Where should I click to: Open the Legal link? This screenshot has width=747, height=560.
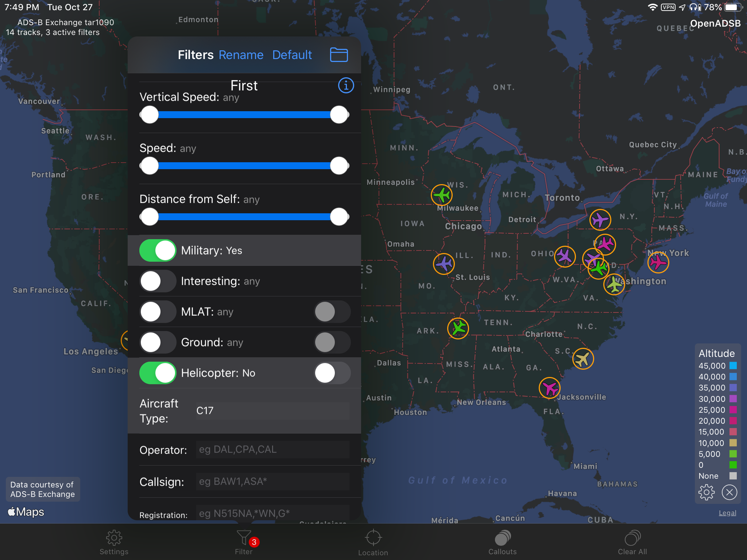click(x=727, y=513)
